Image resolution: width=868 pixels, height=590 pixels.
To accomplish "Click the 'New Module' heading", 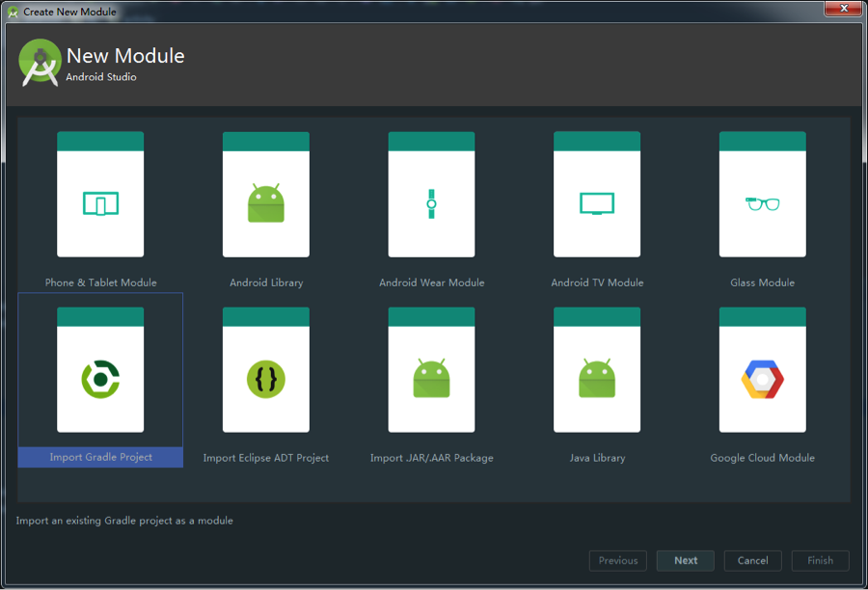I will click(x=125, y=56).
